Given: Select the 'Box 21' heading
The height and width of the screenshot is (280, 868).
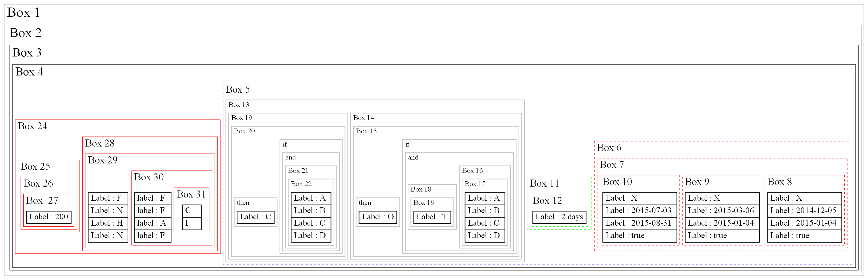Looking at the screenshot, I should (x=298, y=171).
